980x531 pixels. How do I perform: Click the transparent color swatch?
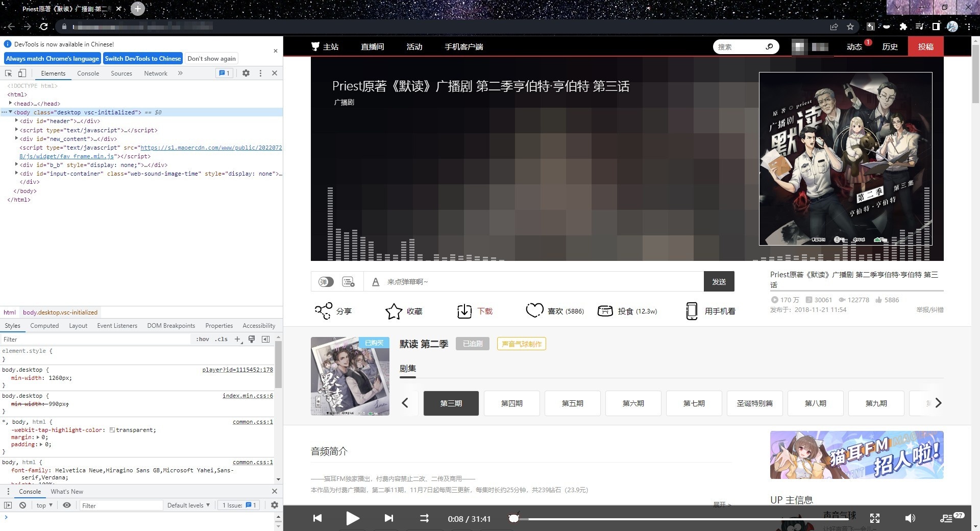click(112, 430)
